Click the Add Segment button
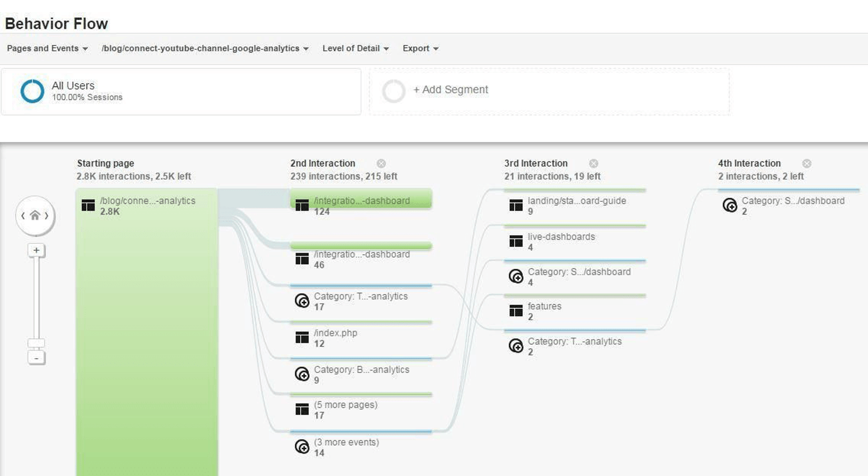 click(450, 90)
